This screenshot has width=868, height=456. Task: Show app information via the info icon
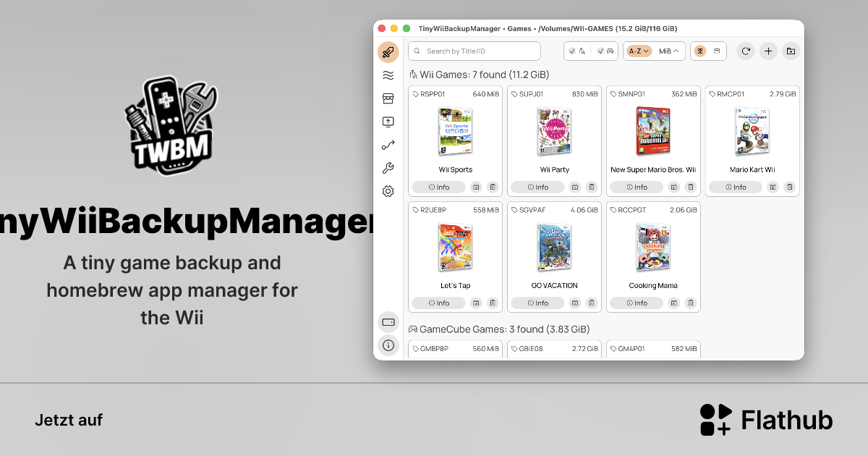coord(388,345)
